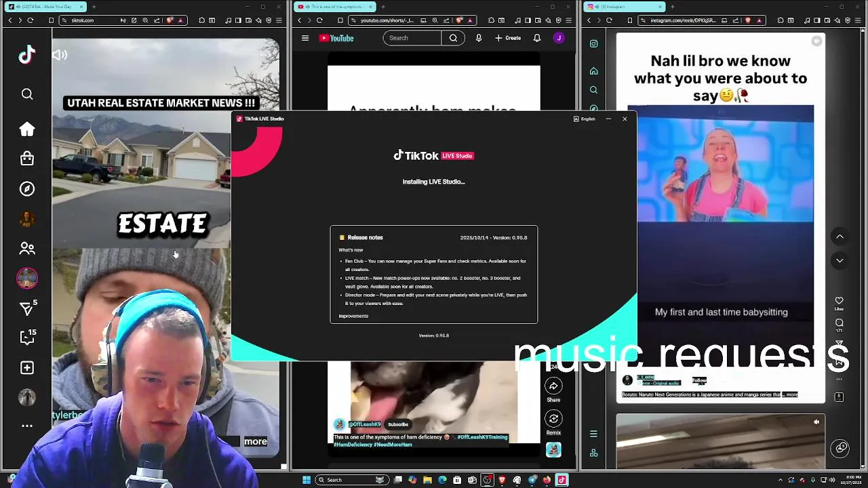The width and height of the screenshot is (868, 488).
Task: Open comments on the Instagram reel
Action: (839, 323)
